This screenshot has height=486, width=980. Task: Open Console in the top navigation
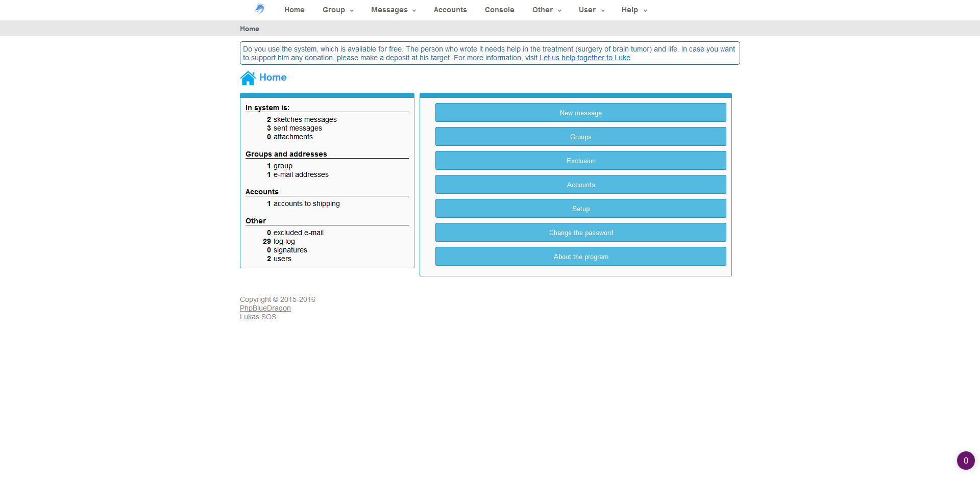pos(500,10)
